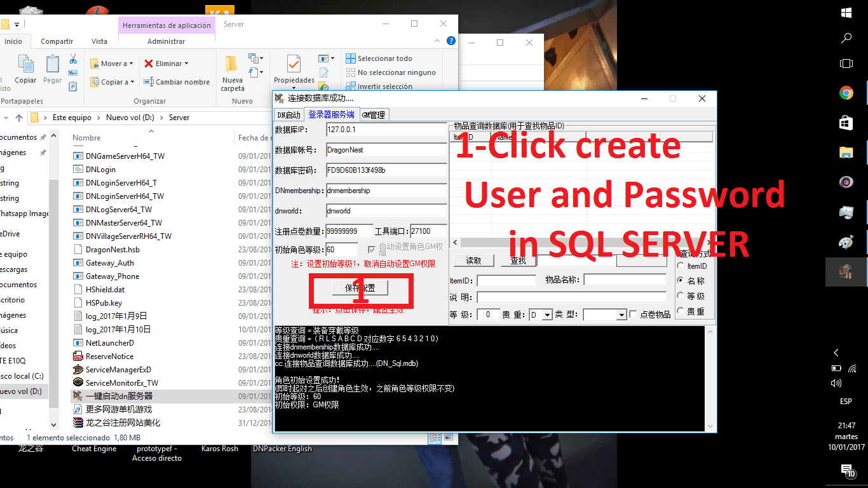Viewport: 868px width, 488px height.
Task: Click the 物品名称 input field
Action: [625, 280]
